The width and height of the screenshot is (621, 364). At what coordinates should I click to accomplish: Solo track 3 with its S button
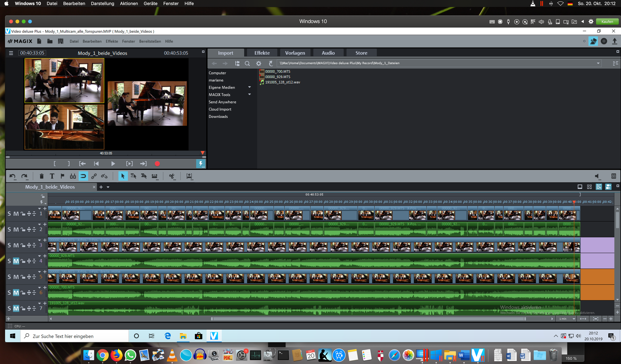pyautogui.click(x=9, y=245)
